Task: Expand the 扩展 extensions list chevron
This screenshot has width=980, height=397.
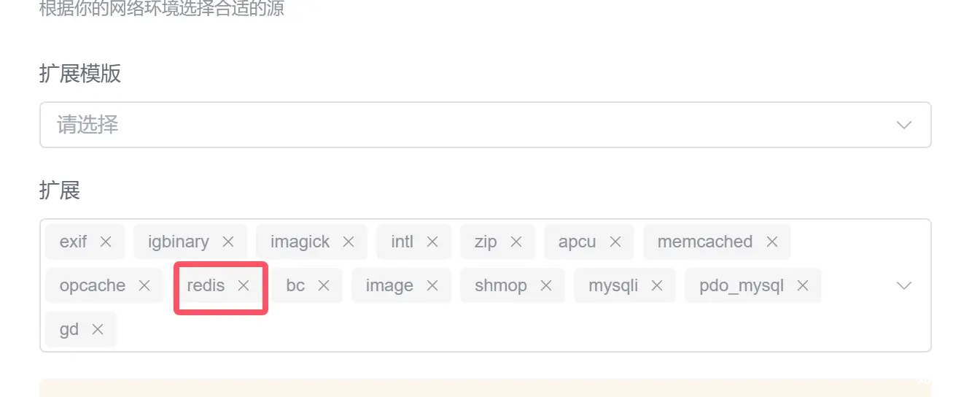Action: (904, 285)
